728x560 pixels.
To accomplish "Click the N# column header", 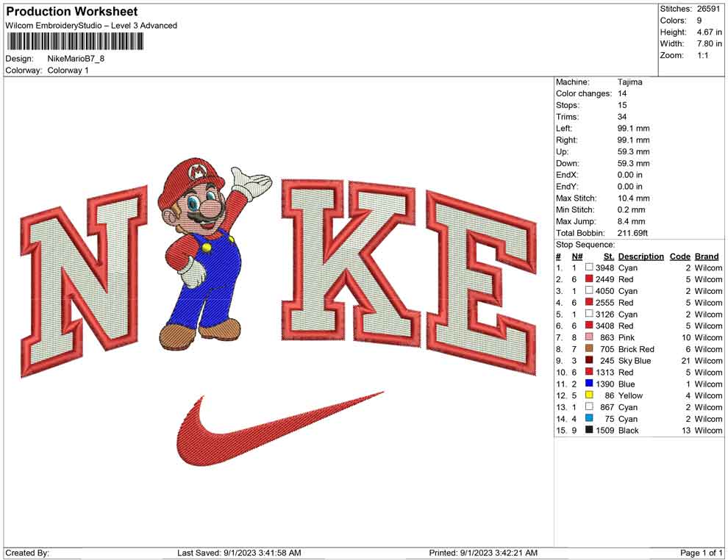I will click(x=577, y=256).
